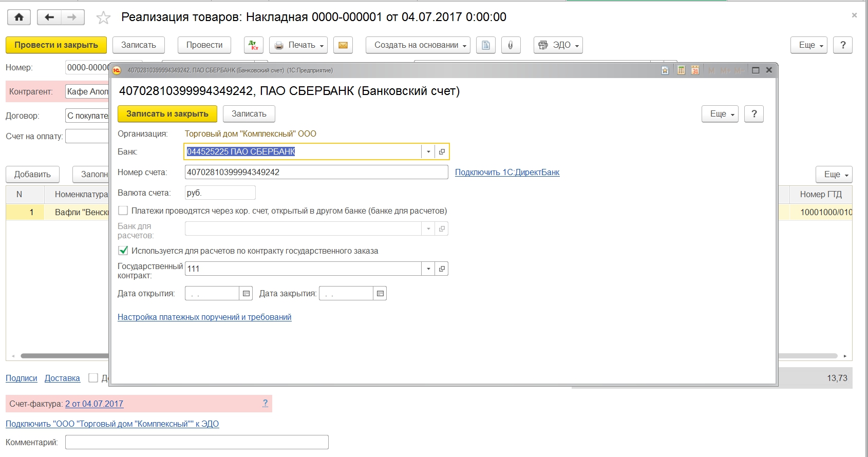868x457 pixels.
Task: Navigate back with the left arrow
Action: coord(49,17)
